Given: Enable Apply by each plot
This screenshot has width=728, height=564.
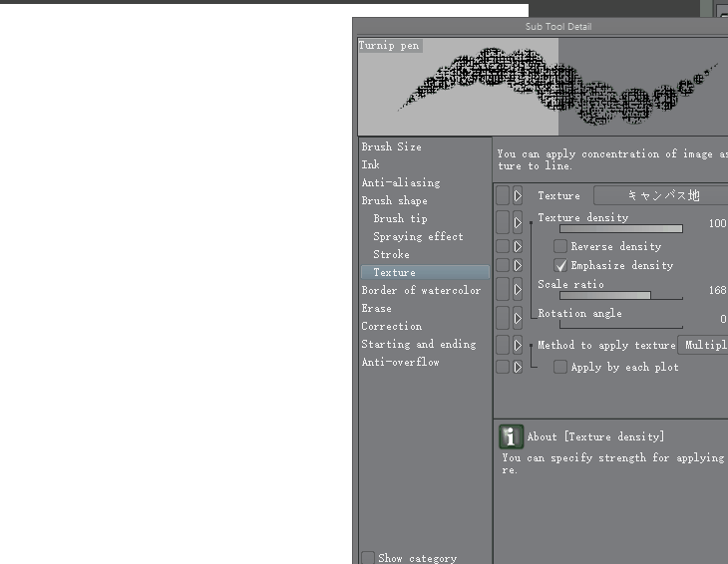Looking at the screenshot, I should point(560,367).
